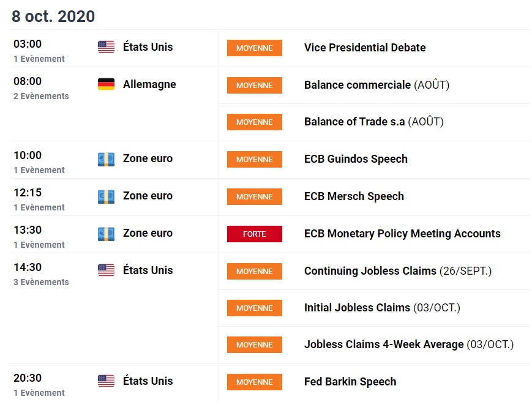Screen dimensions: 532x416
Task: Open Initial Jobless Claims event
Action: 382,308
